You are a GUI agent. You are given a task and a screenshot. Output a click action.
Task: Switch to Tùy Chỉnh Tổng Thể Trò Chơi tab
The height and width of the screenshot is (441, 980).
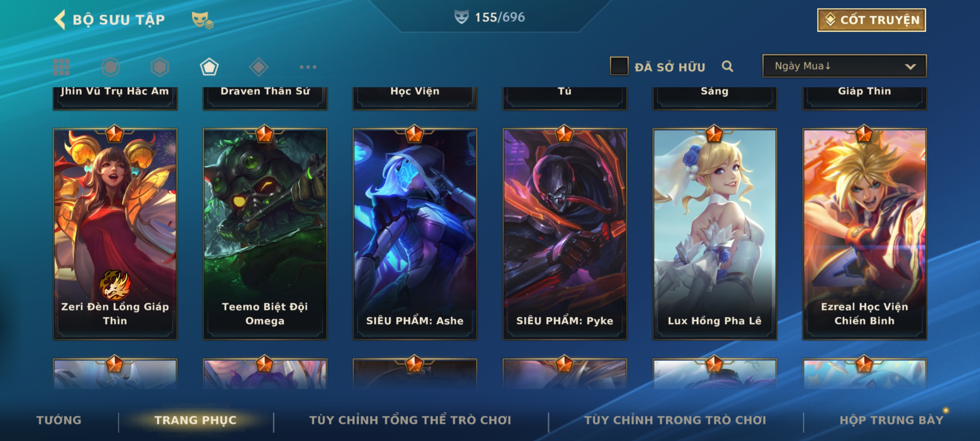click(x=410, y=420)
